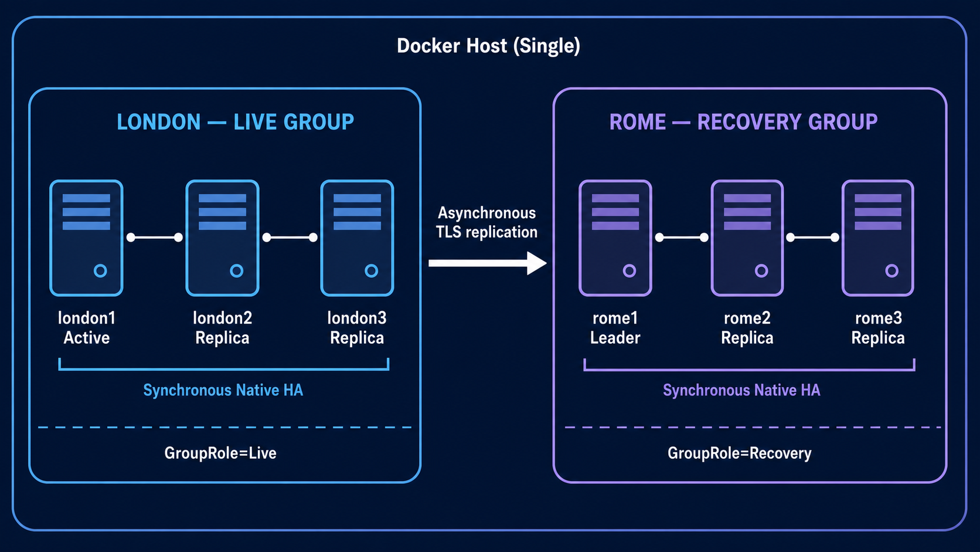
Task: Click the rome3 server icon
Action: pyautogui.click(x=877, y=238)
